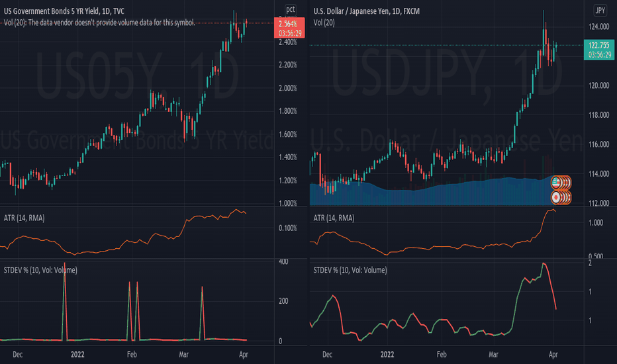Click the Dec time label on bond chart

coord(17,355)
